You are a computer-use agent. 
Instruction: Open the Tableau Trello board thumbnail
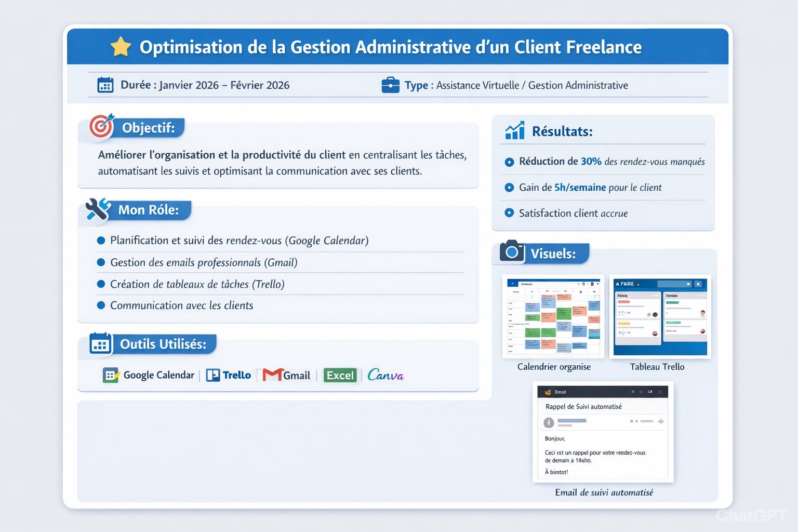pos(660,316)
